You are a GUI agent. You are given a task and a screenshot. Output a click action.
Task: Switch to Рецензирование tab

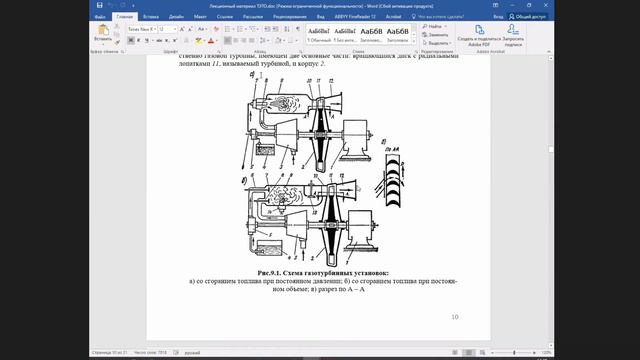tap(290, 17)
